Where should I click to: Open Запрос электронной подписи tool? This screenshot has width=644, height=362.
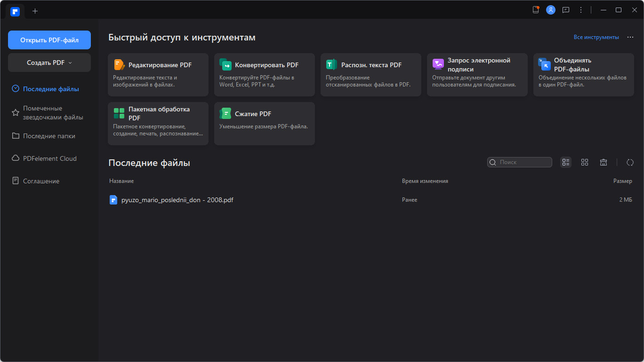[477, 74]
